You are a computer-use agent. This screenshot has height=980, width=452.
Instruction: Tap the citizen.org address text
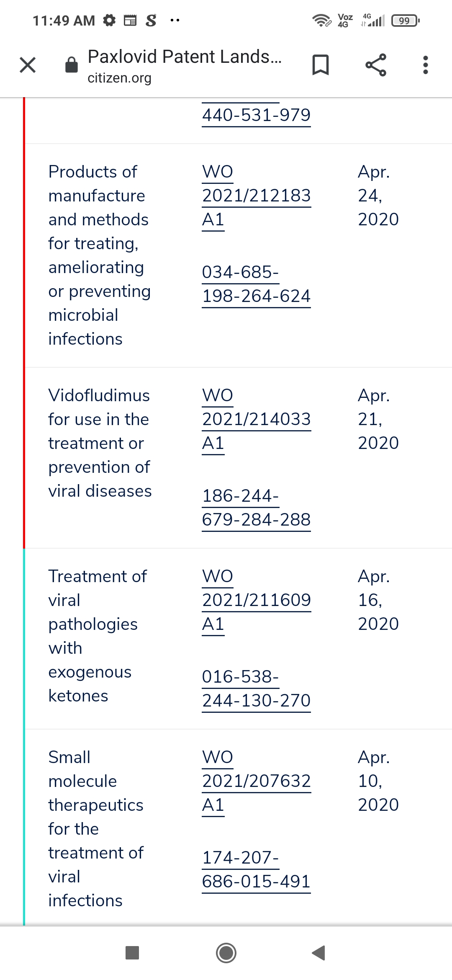tap(119, 78)
